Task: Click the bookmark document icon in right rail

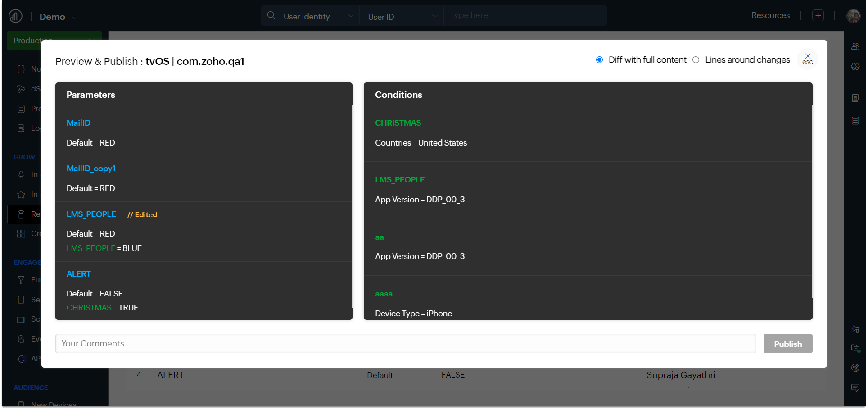Action: (855, 98)
